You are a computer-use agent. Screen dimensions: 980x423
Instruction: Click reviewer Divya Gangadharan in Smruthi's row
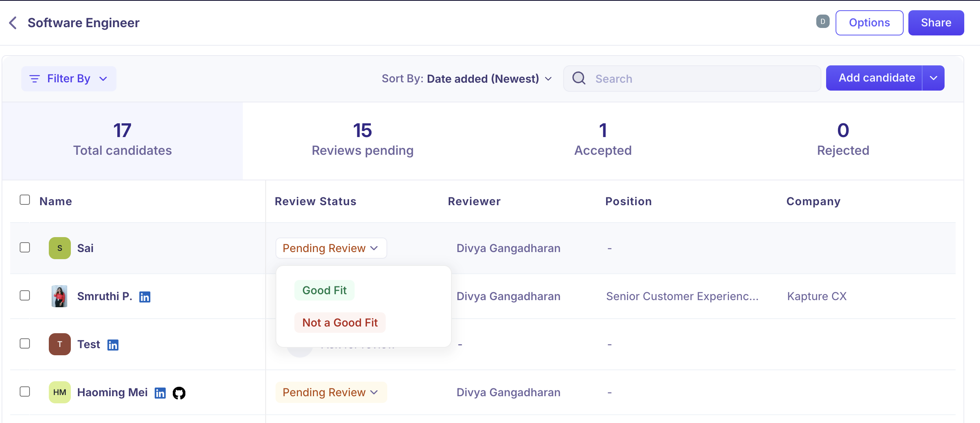pyautogui.click(x=508, y=296)
